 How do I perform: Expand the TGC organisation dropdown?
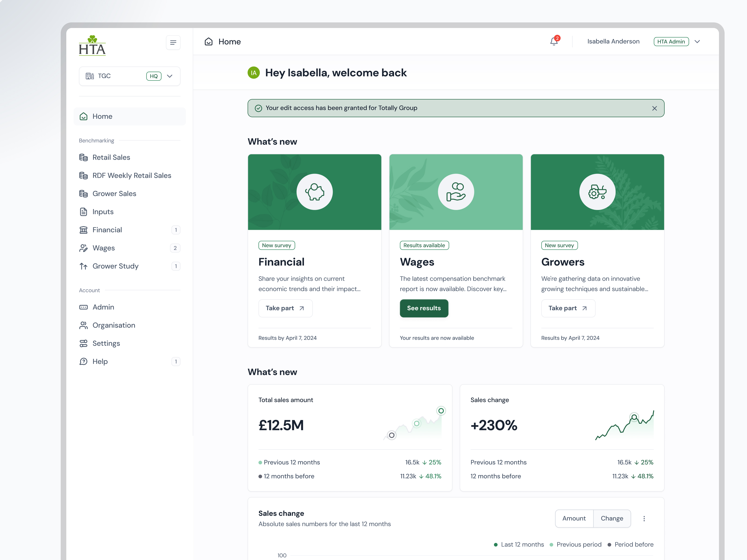click(x=169, y=76)
